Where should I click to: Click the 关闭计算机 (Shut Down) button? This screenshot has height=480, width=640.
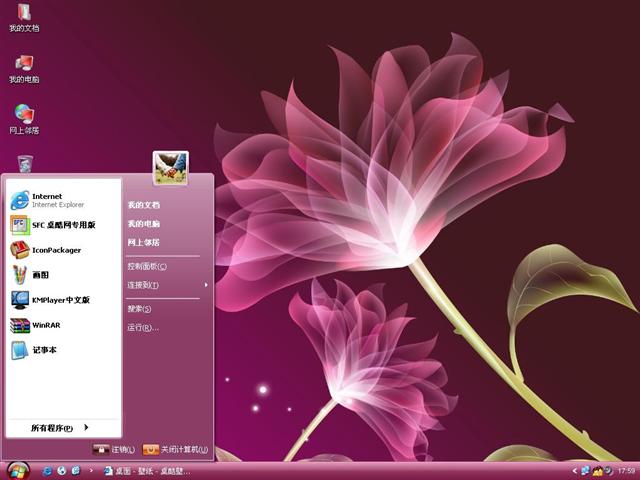[x=176, y=449]
